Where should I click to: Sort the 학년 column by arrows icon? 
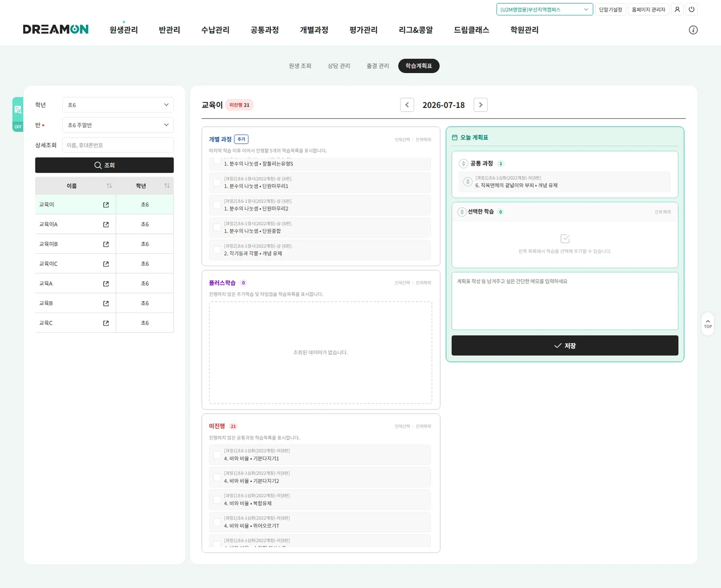(167, 185)
